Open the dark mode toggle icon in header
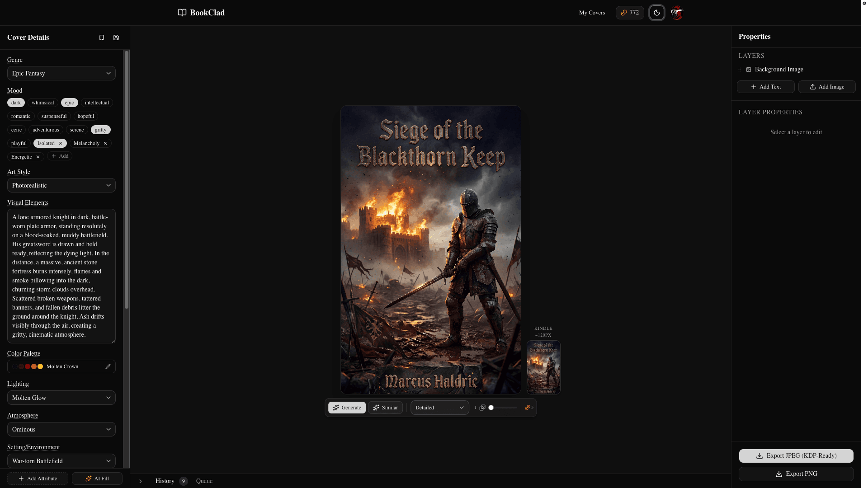Image resolution: width=868 pixels, height=488 pixels. tap(657, 13)
